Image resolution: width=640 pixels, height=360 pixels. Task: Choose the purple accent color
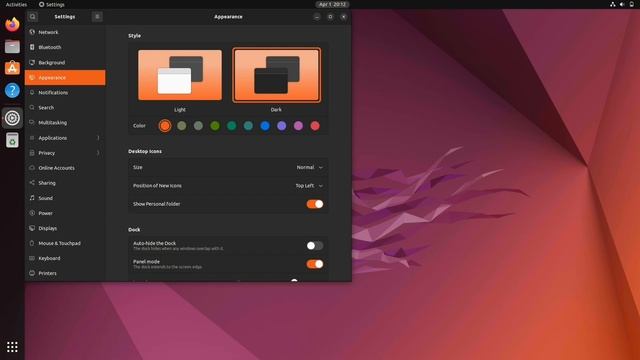point(282,126)
